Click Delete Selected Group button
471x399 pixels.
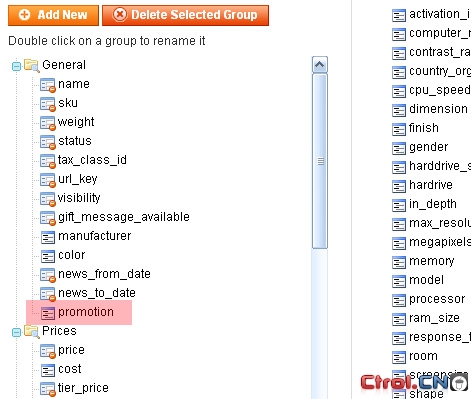(x=185, y=15)
